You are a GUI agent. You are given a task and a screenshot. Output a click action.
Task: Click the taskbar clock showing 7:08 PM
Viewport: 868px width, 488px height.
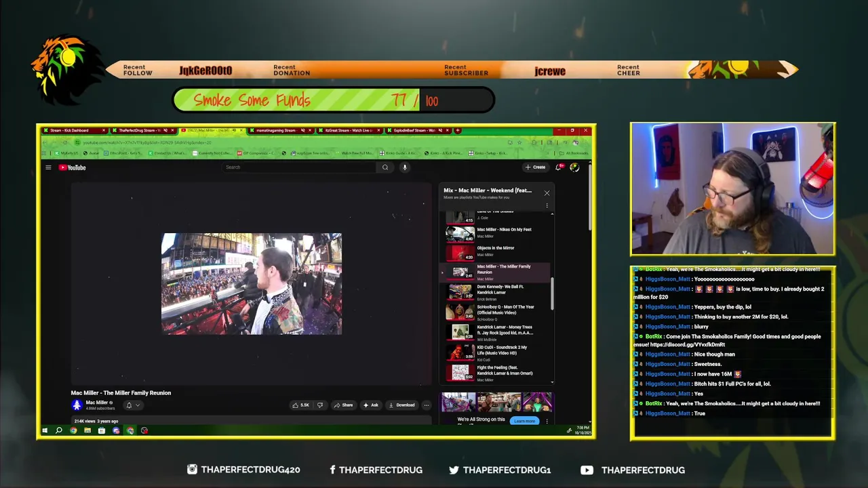(583, 430)
